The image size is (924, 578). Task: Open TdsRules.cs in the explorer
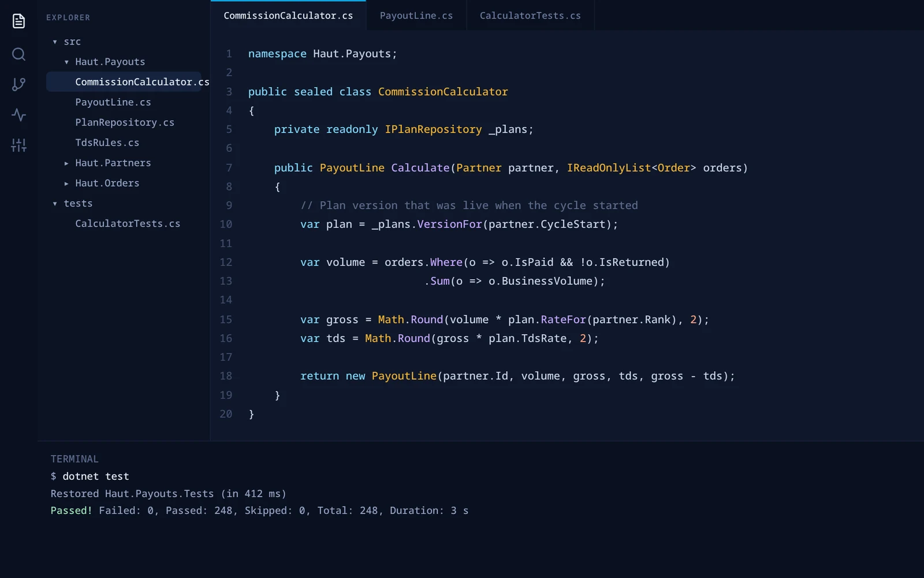[107, 143]
